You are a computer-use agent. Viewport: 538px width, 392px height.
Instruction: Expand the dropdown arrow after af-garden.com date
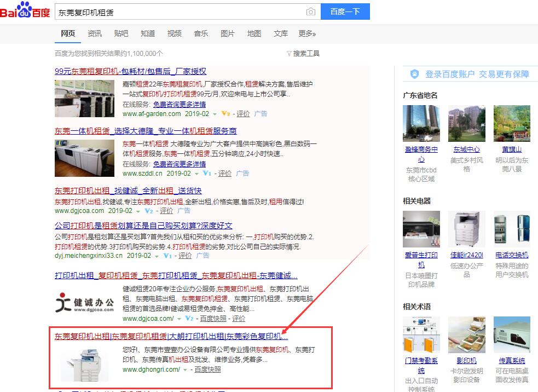215,114
